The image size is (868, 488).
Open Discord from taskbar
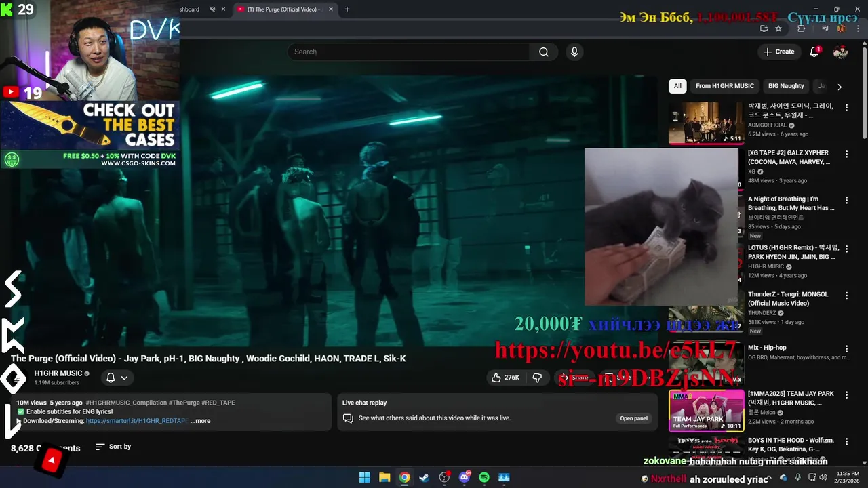[465, 477]
